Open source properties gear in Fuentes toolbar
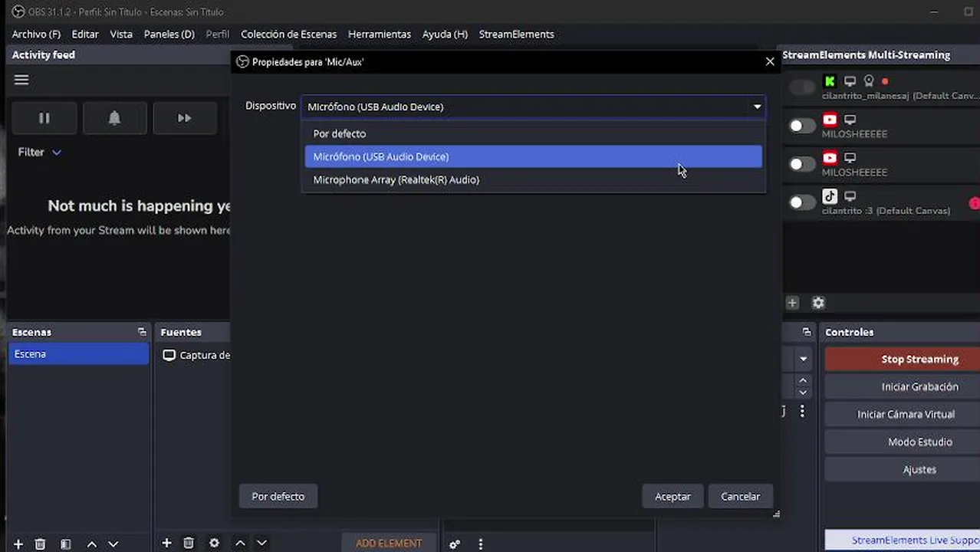Screen dimensions: 980x552 (x=214, y=543)
